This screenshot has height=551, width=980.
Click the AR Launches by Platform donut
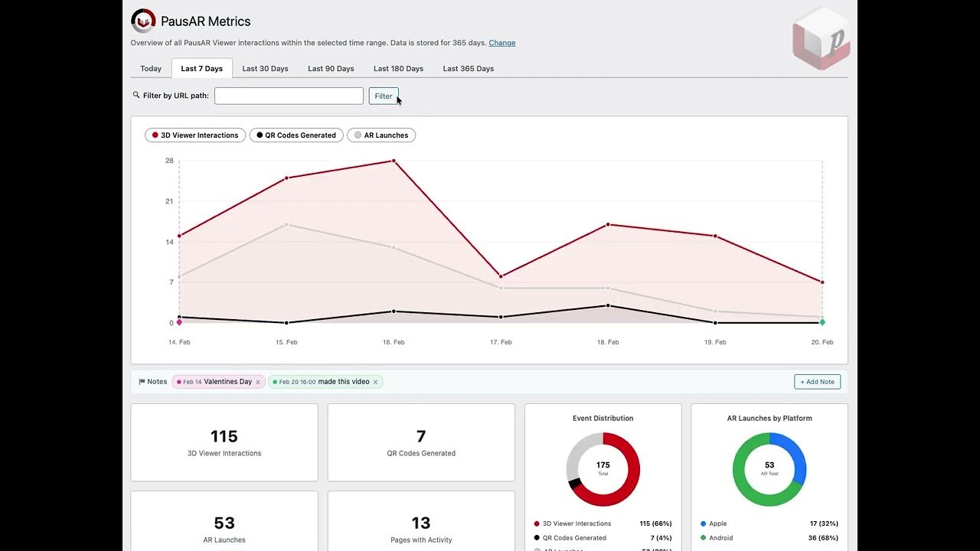(x=769, y=469)
